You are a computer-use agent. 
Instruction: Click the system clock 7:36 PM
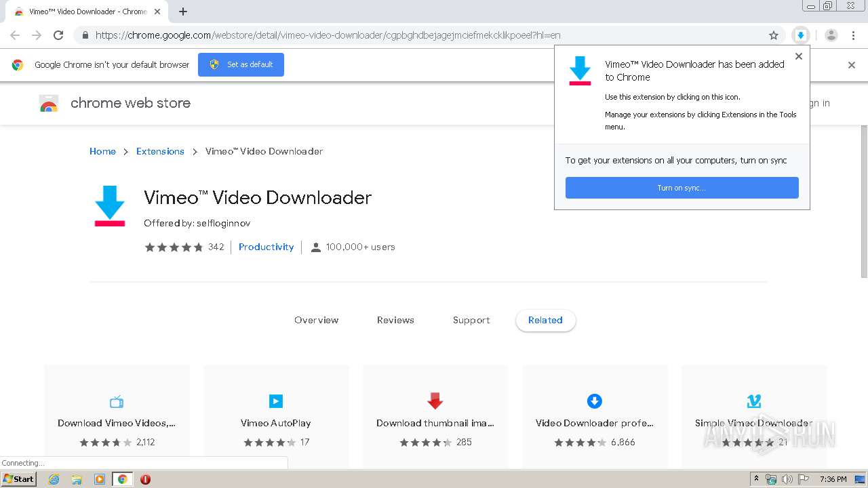pyautogui.click(x=833, y=479)
